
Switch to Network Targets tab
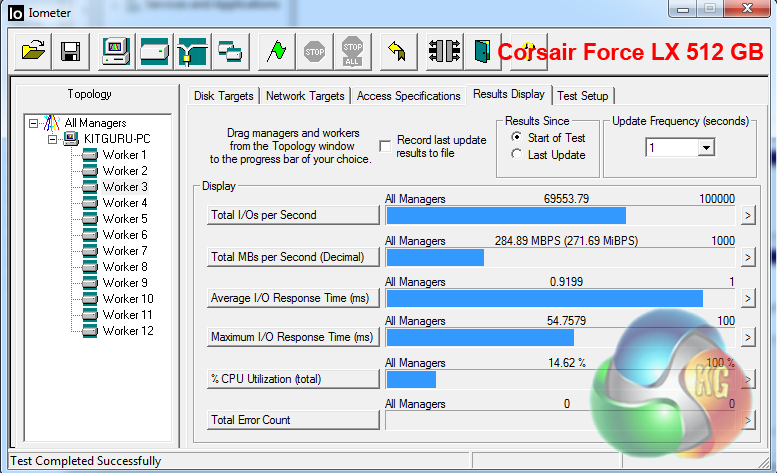coord(305,96)
